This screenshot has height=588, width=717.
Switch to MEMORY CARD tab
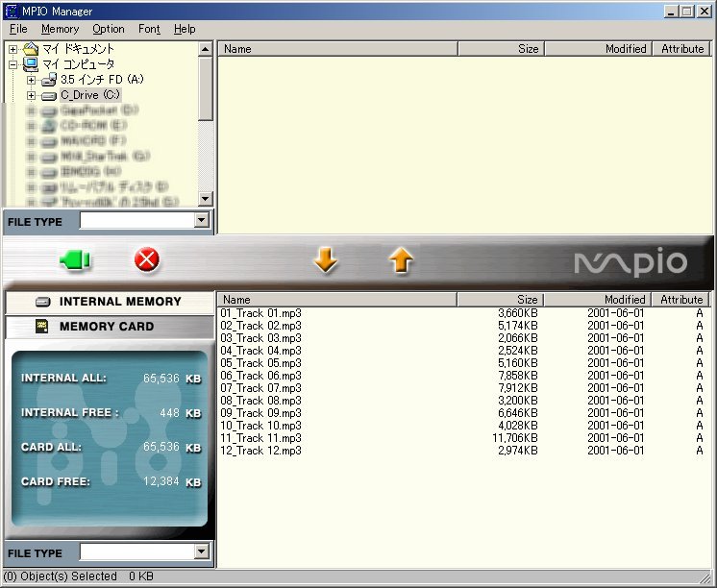110,327
